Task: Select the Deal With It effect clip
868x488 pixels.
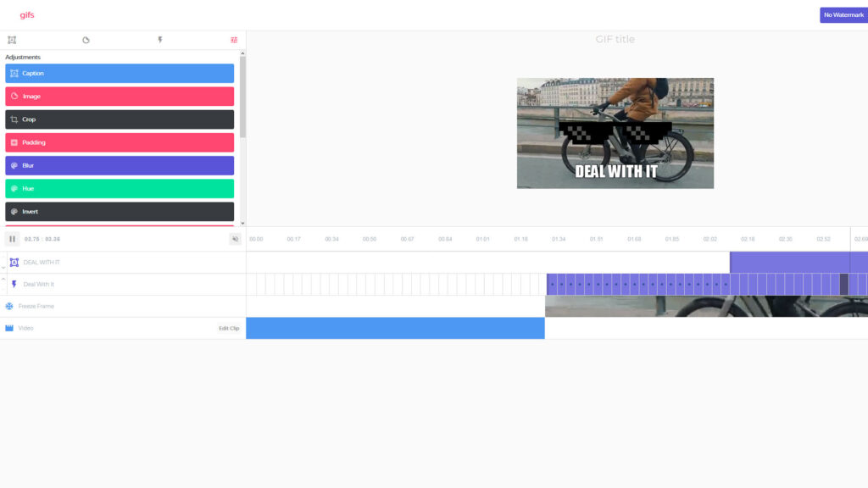Action: pos(707,285)
